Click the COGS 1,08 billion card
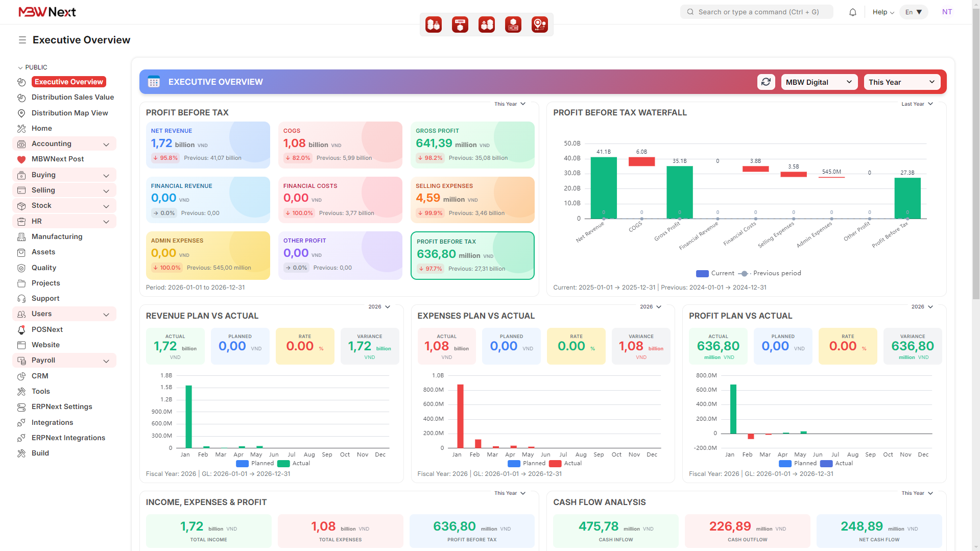980x551 pixels. click(x=340, y=145)
